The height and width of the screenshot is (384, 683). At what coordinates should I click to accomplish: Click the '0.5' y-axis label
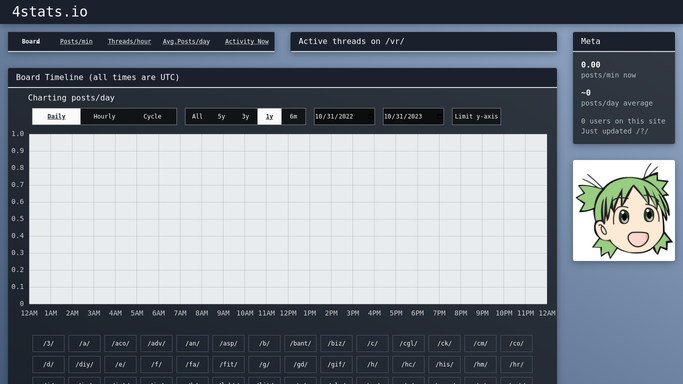(x=17, y=219)
